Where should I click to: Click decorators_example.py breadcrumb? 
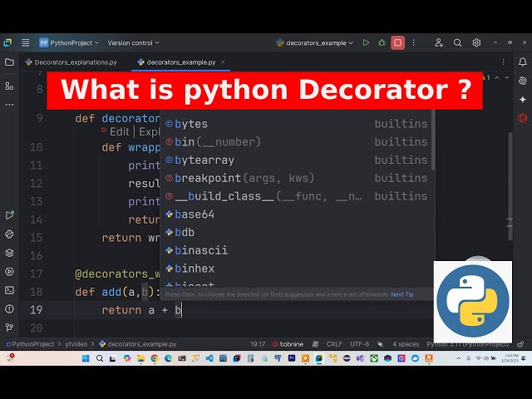coord(138,344)
